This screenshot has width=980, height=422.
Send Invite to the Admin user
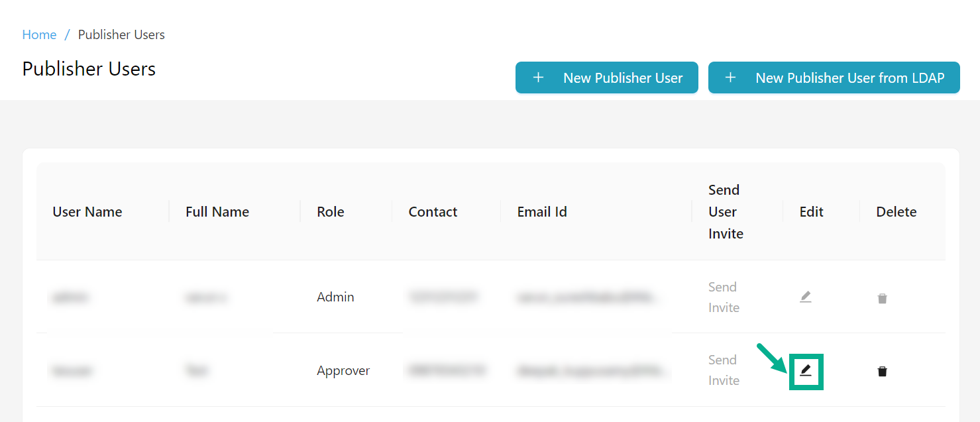(x=723, y=297)
